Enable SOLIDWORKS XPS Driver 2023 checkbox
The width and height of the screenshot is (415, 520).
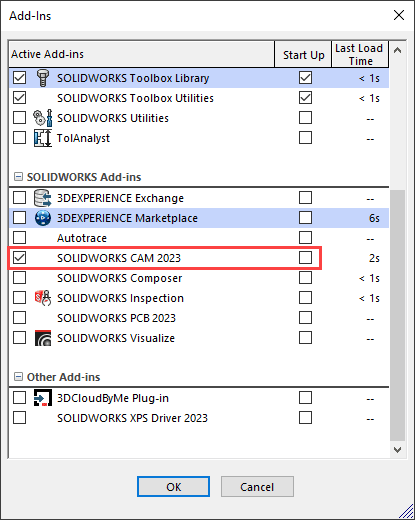point(19,418)
